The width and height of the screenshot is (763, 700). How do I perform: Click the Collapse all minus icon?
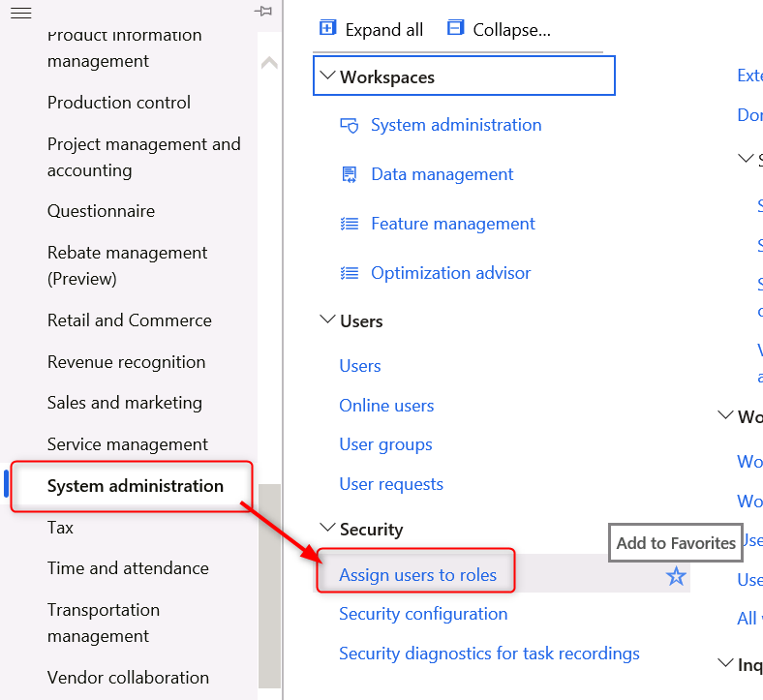(456, 29)
